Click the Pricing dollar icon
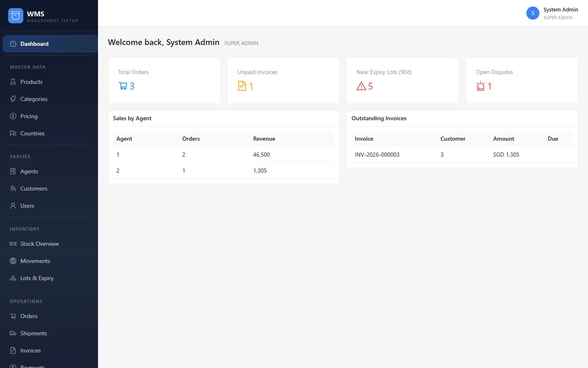Image resolution: width=588 pixels, height=368 pixels. [x=13, y=116]
